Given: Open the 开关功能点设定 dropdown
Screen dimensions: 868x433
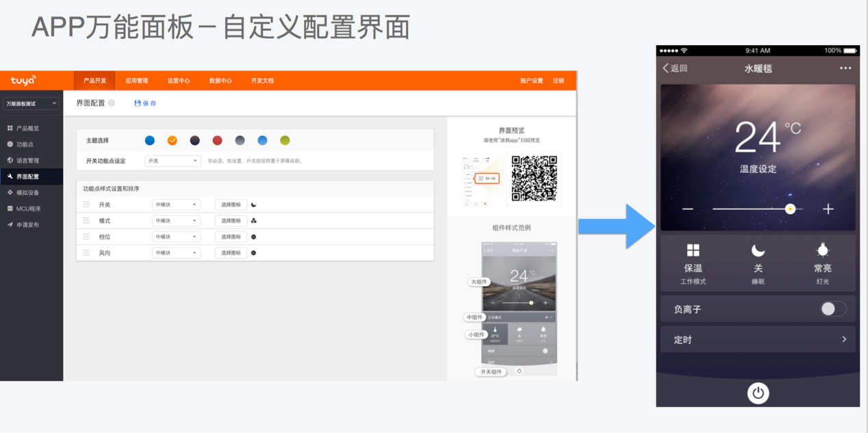Looking at the screenshot, I should [x=173, y=161].
